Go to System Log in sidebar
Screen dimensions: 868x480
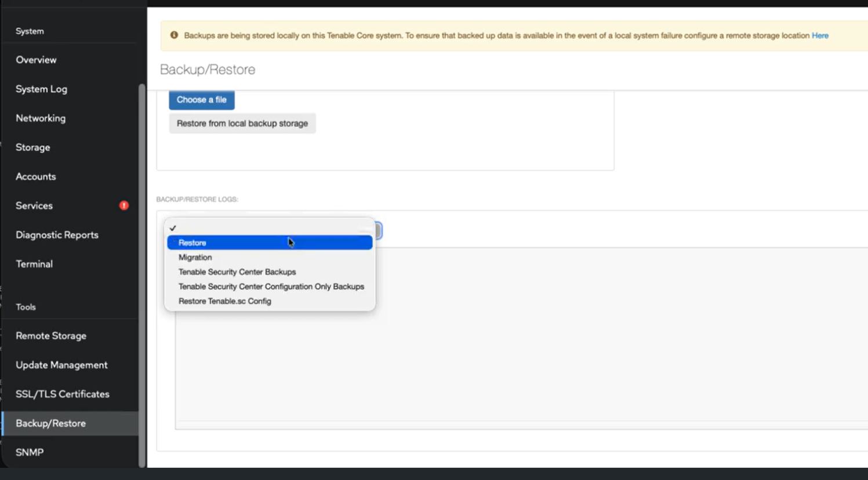coord(41,89)
